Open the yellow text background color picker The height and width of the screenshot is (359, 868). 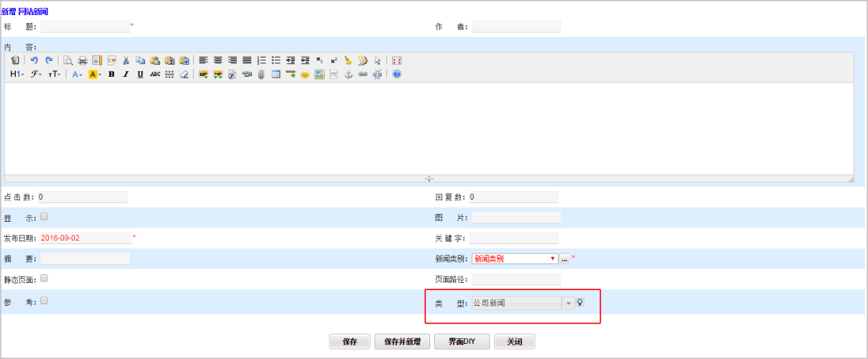(95, 74)
